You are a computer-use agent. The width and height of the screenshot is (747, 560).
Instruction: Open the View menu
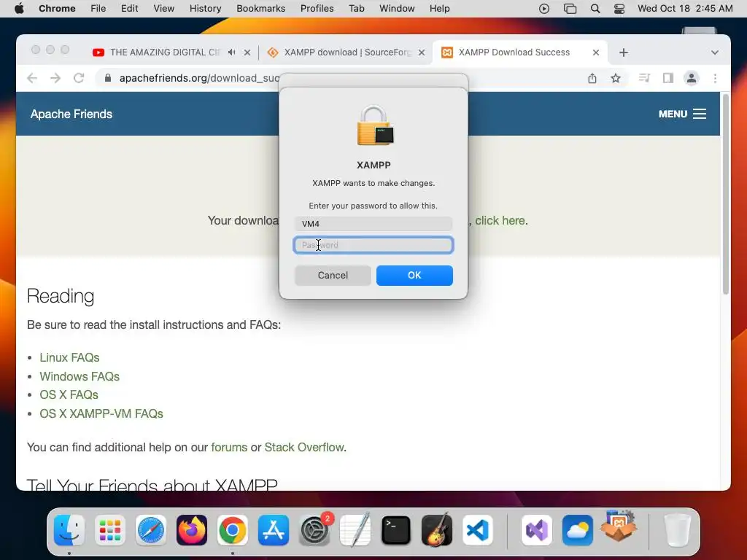164,9
